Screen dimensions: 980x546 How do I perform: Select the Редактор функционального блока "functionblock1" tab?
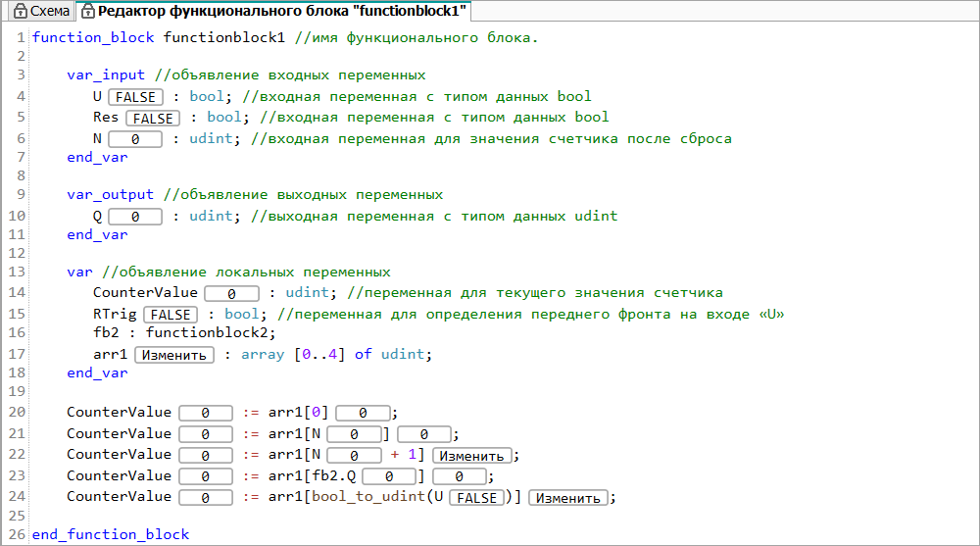point(281,11)
